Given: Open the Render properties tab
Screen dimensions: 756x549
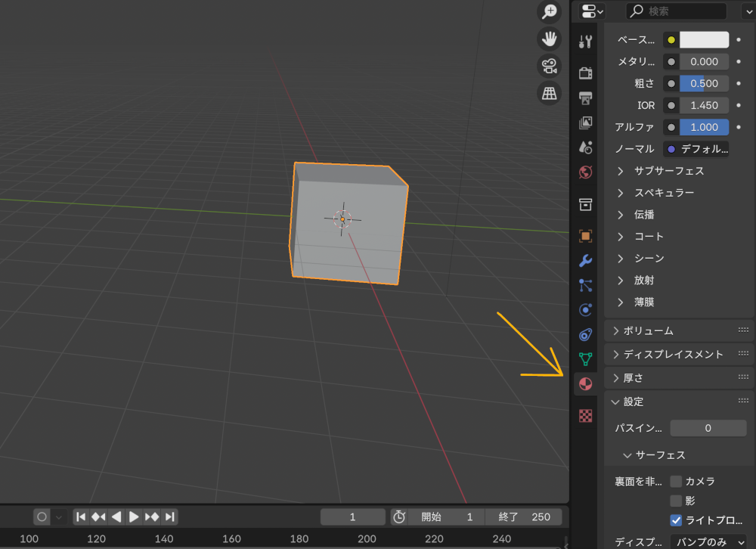Looking at the screenshot, I should [585, 73].
